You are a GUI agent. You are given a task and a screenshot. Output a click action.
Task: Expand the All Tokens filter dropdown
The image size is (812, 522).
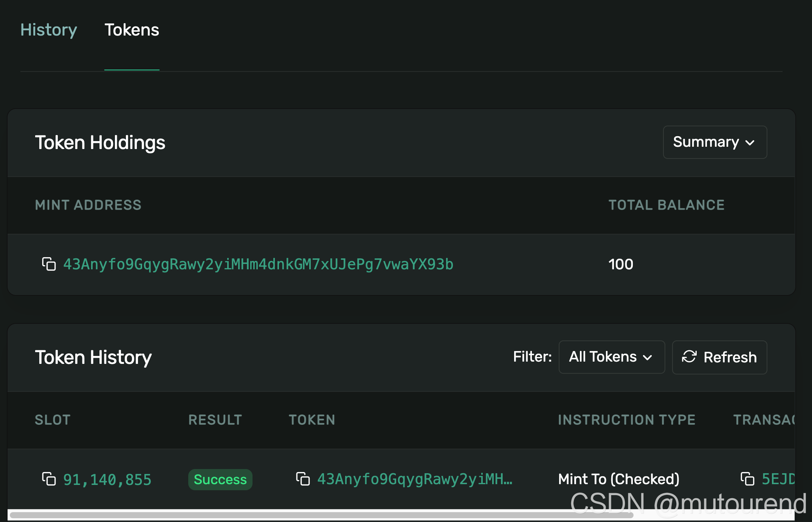pyautogui.click(x=611, y=357)
